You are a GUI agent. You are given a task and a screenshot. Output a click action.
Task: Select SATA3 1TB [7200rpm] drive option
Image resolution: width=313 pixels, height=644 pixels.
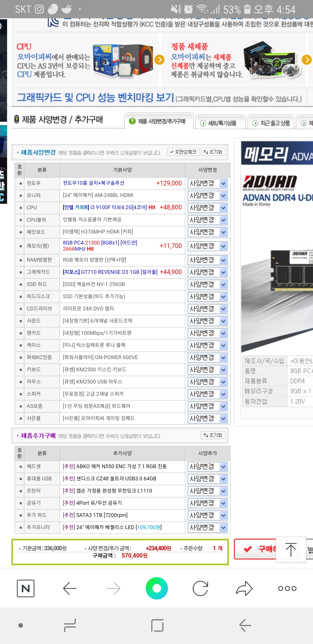[x=95, y=515]
